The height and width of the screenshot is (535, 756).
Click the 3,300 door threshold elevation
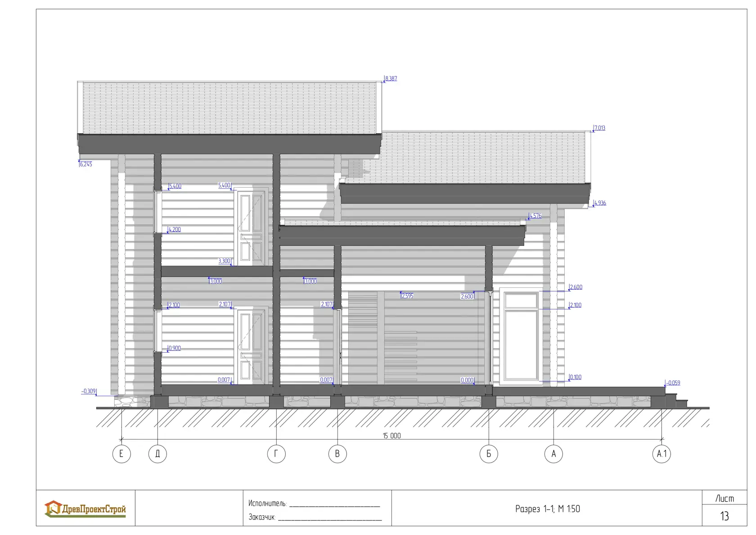(x=224, y=261)
